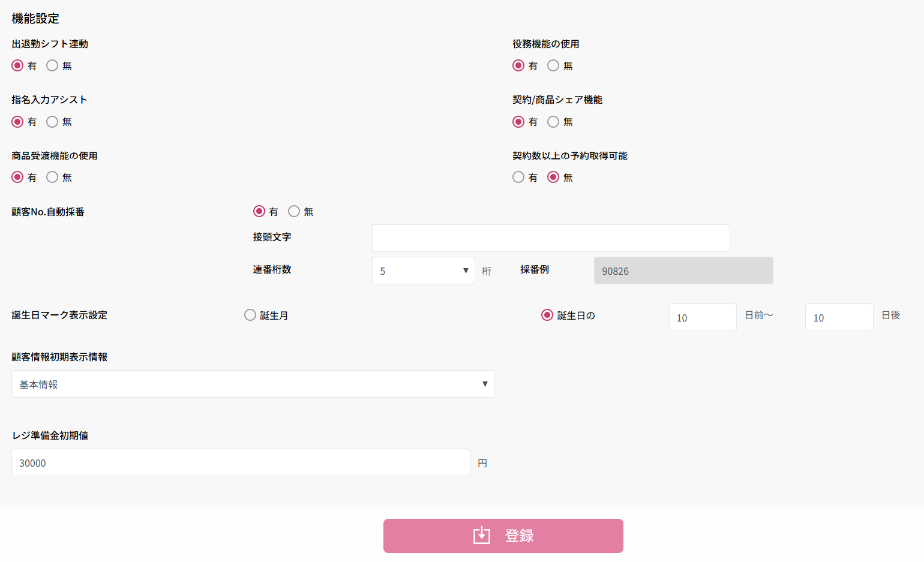Focus the レジ準備金初期値 amount field

pyautogui.click(x=240, y=462)
